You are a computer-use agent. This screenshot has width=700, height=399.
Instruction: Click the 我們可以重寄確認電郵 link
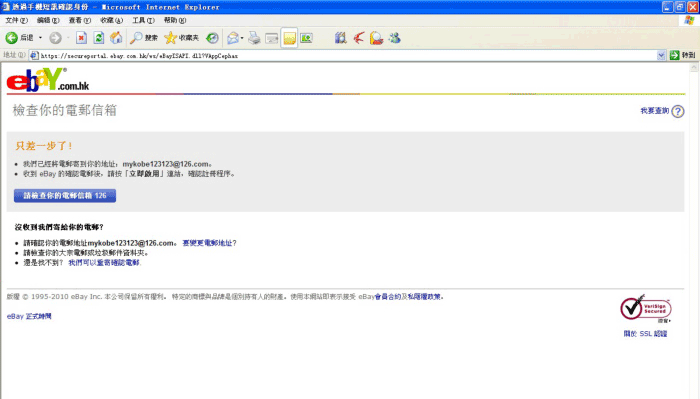[104, 262]
